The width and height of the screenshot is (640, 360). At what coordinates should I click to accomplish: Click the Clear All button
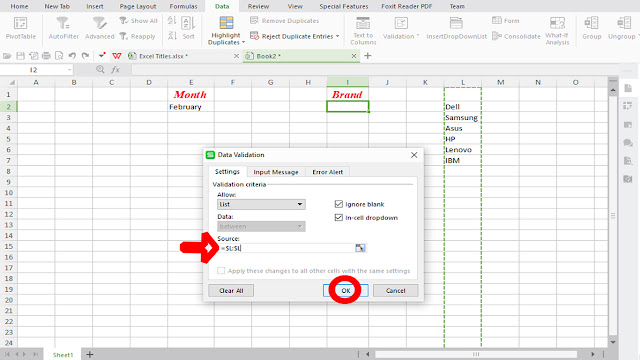coord(231,291)
